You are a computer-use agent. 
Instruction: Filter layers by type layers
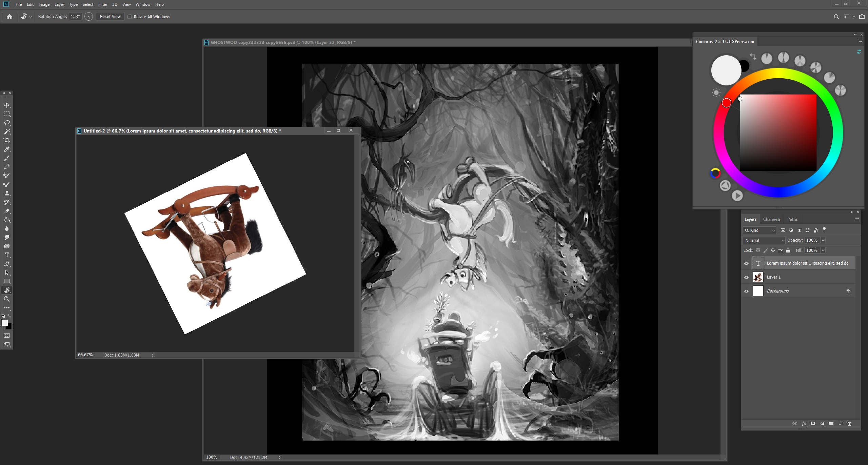point(800,230)
